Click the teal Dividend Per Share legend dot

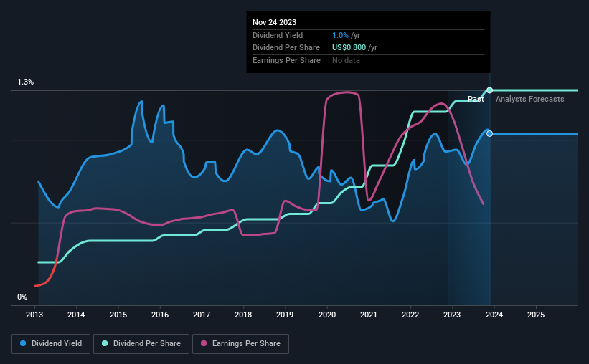105,343
